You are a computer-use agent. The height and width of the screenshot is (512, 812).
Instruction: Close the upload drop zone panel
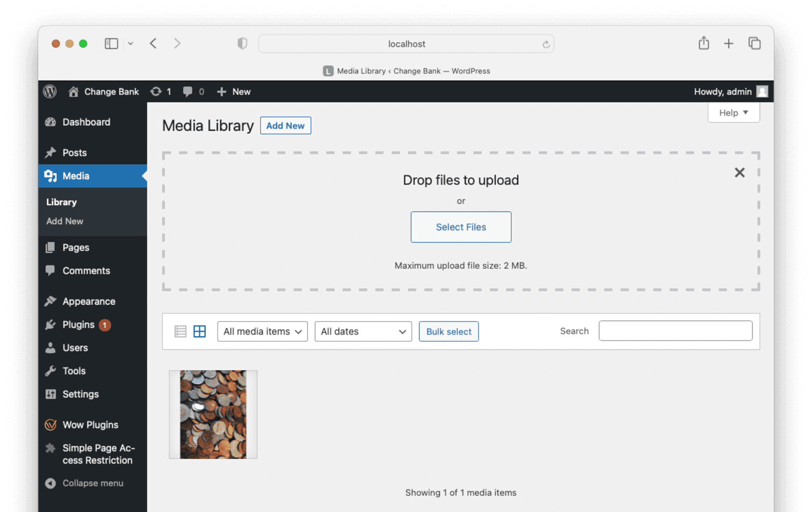point(739,173)
